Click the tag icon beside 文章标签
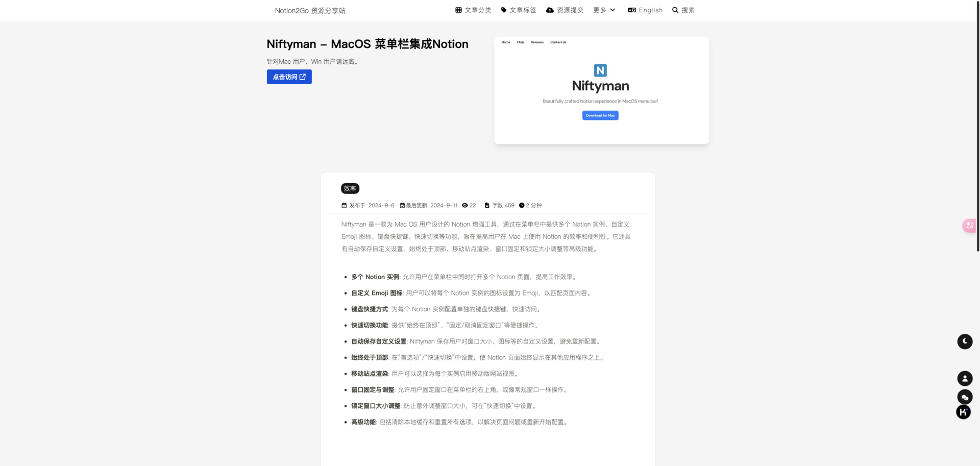The image size is (980, 466). point(504,10)
